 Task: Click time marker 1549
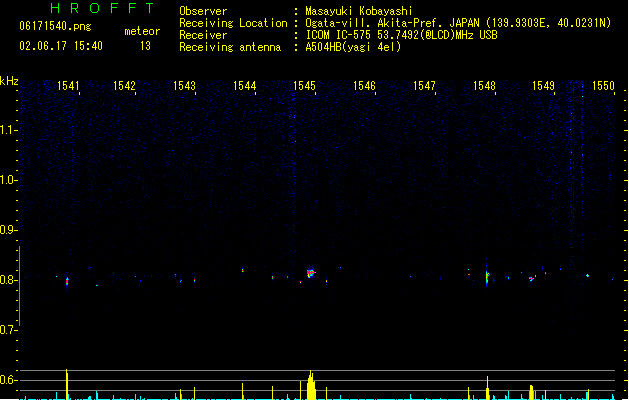(x=543, y=86)
